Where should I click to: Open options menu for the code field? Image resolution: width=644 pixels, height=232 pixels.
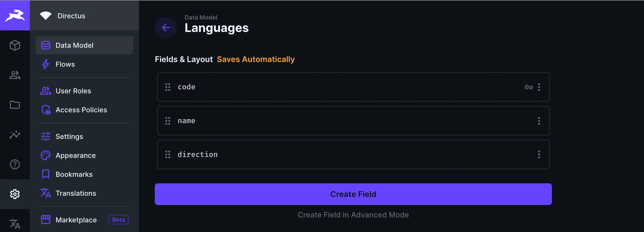[x=539, y=87]
